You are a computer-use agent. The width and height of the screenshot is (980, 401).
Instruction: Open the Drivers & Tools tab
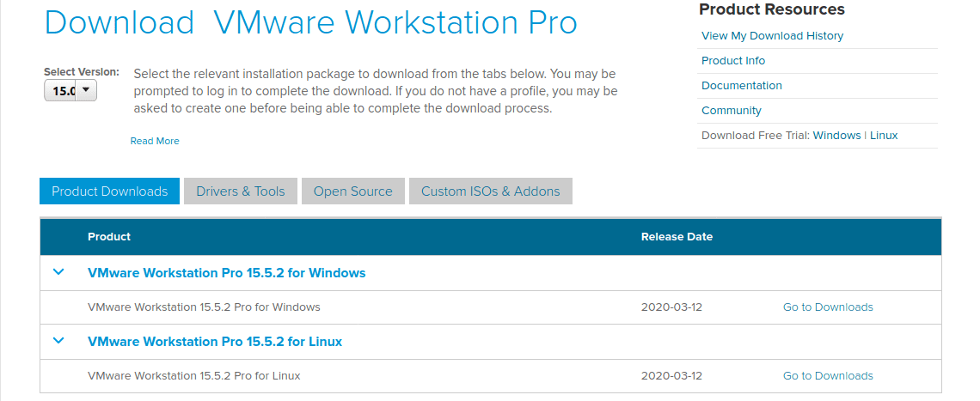(x=241, y=191)
